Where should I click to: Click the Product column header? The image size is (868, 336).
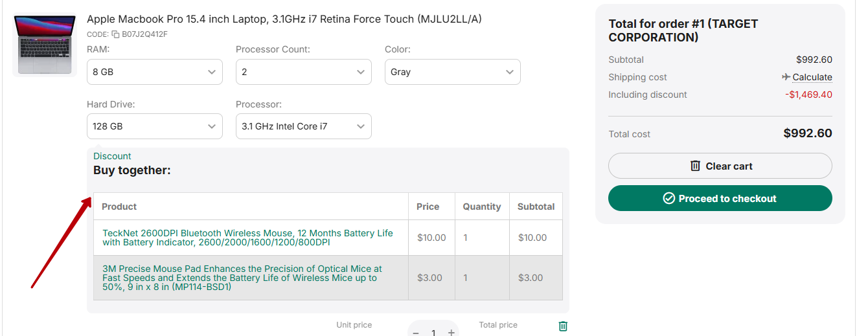[x=119, y=207]
